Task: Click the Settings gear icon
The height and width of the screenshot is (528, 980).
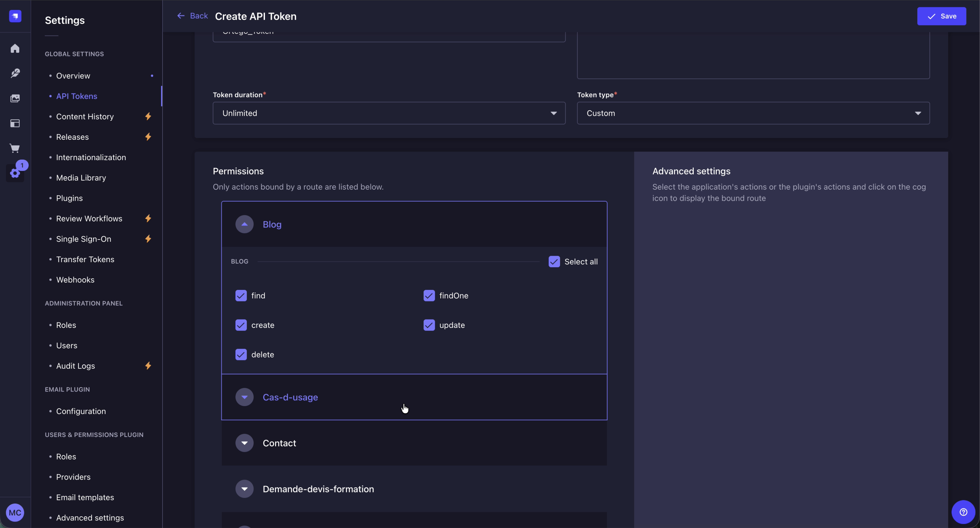Action: (x=15, y=173)
